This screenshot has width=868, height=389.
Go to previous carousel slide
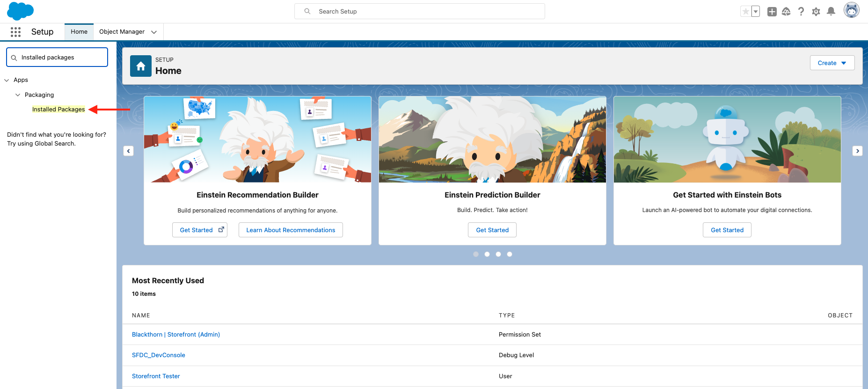pyautogui.click(x=129, y=151)
